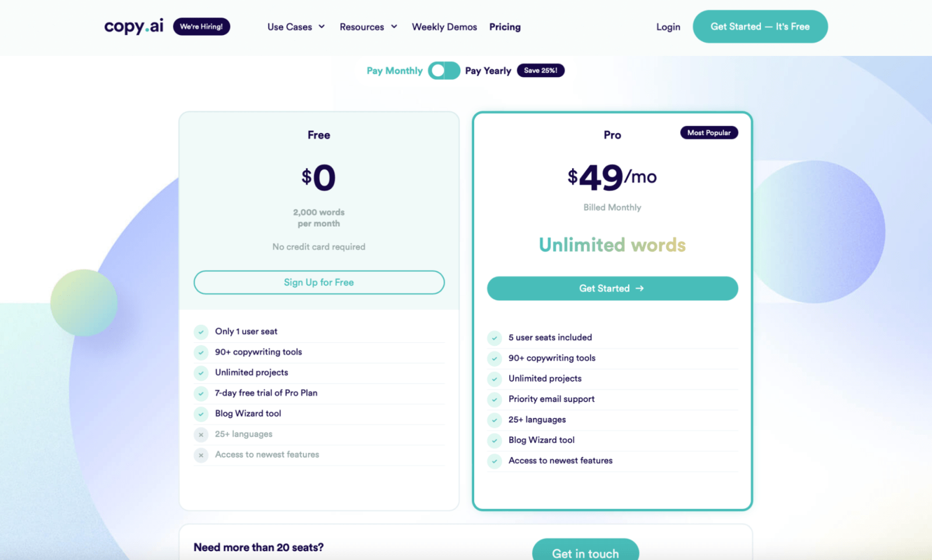
Task: Expand the Use Cases chevron arrow
Action: 322,27
